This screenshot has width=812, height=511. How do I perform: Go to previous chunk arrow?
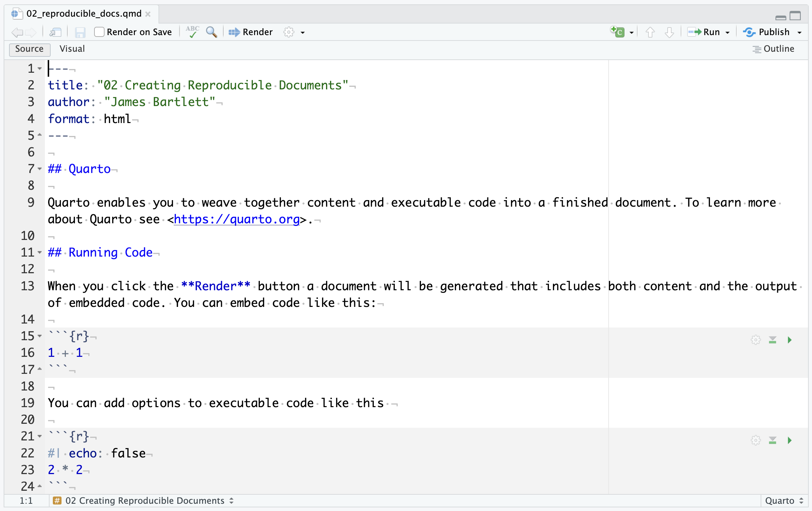point(650,32)
